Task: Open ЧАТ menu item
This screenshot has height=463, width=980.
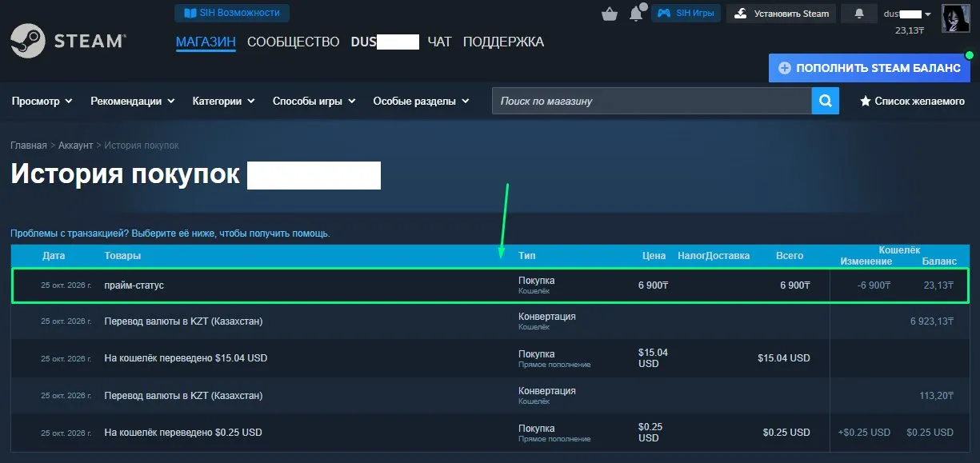Action: tap(439, 42)
